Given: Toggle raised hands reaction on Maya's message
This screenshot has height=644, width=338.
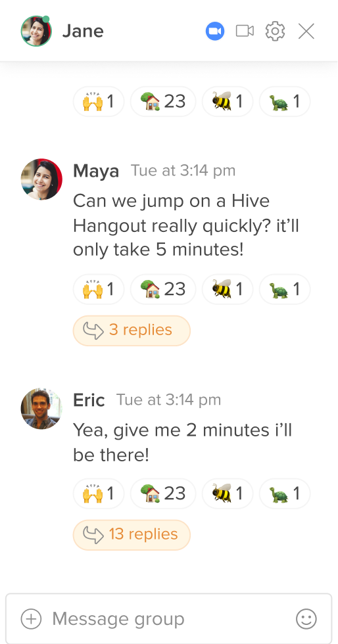Looking at the screenshot, I should (99, 289).
